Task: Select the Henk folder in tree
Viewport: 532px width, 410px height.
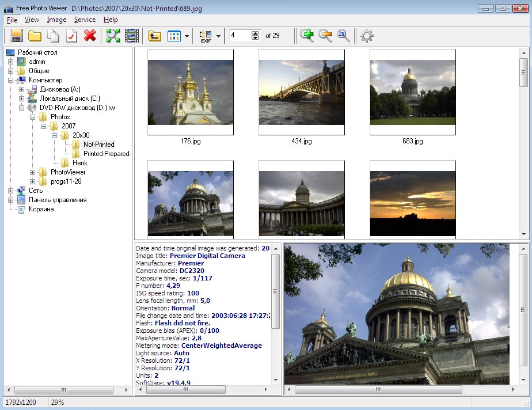Action: (x=79, y=163)
